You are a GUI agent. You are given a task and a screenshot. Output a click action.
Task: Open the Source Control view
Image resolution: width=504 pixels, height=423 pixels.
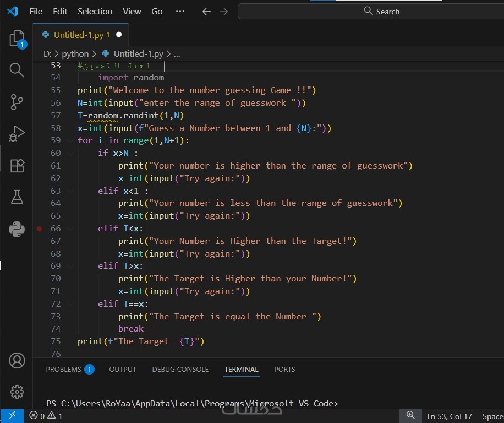pyautogui.click(x=17, y=102)
